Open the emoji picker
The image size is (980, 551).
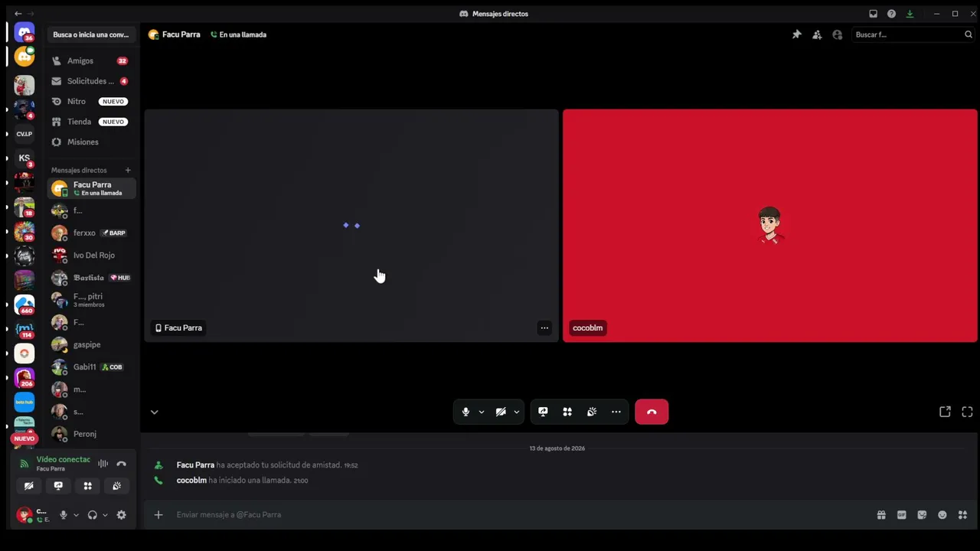pyautogui.click(x=942, y=515)
